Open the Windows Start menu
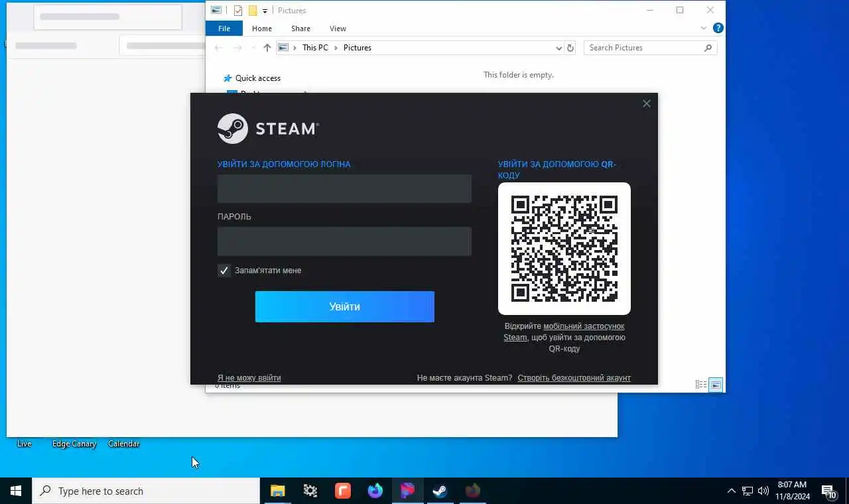 click(16, 491)
